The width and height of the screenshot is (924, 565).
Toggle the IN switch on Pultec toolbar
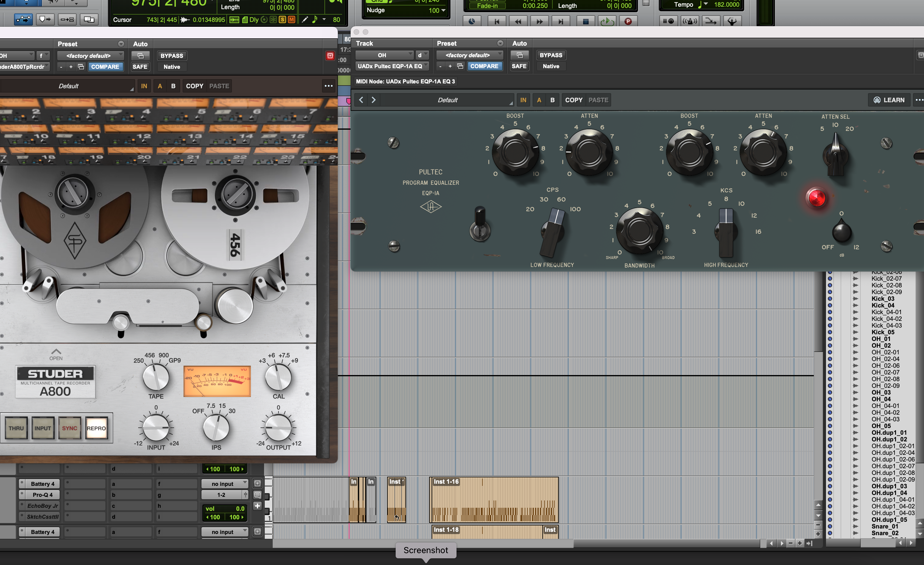(523, 100)
